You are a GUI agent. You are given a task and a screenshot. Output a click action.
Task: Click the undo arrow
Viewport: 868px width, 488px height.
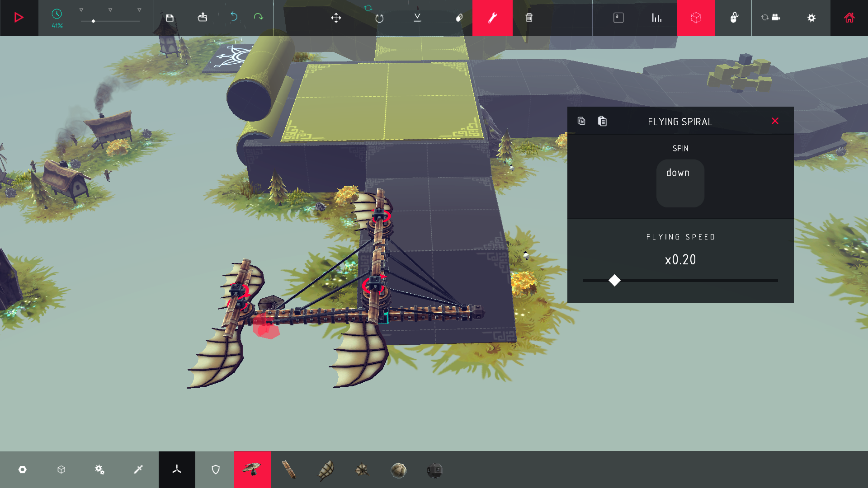click(x=234, y=17)
